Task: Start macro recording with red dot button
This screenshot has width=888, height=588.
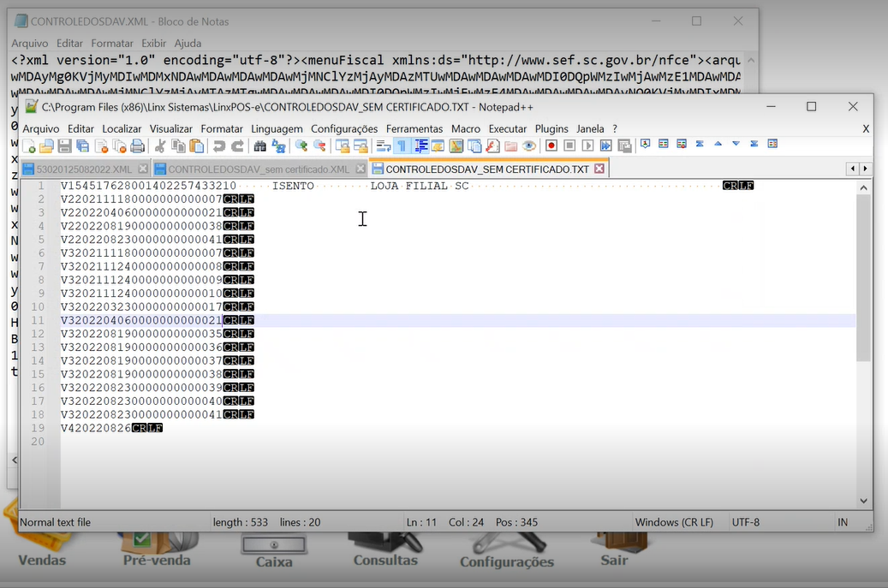Action: pyautogui.click(x=551, y=146)
